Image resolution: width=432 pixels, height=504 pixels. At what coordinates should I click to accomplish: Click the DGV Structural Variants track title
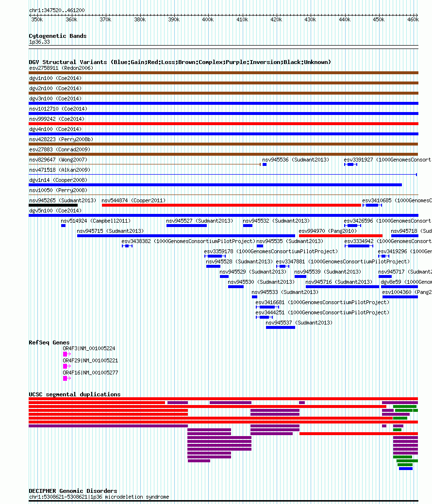tap(180, 62)
